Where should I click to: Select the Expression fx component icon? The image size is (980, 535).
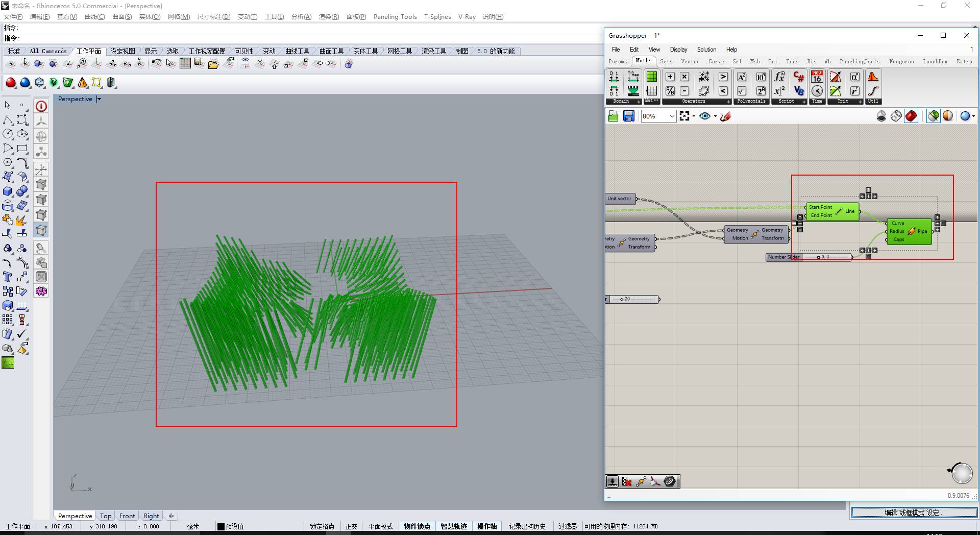point(779,77)
